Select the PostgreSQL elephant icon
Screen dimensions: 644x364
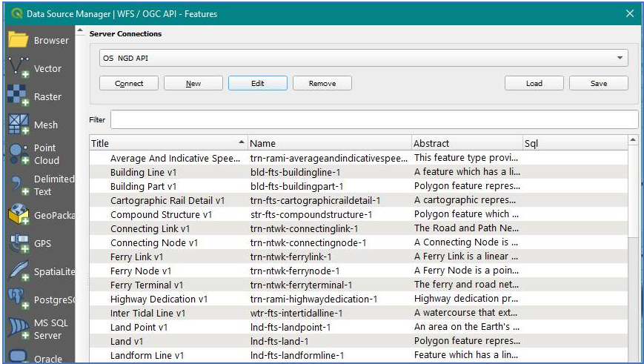[x=19, y=299]
